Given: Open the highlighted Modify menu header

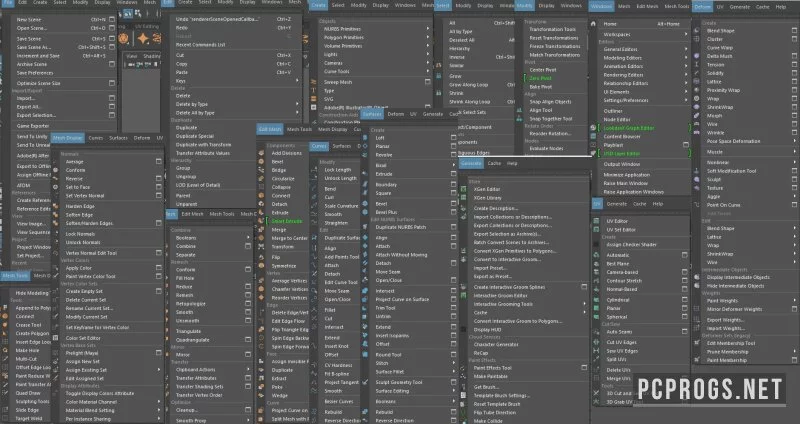Looking at the screenshot, I should [x=524, y=6].
